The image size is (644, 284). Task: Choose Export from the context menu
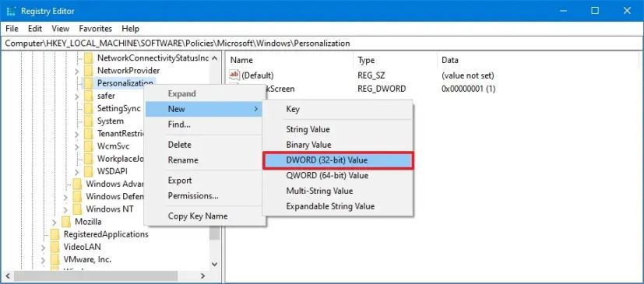click(x=204, y=181)
